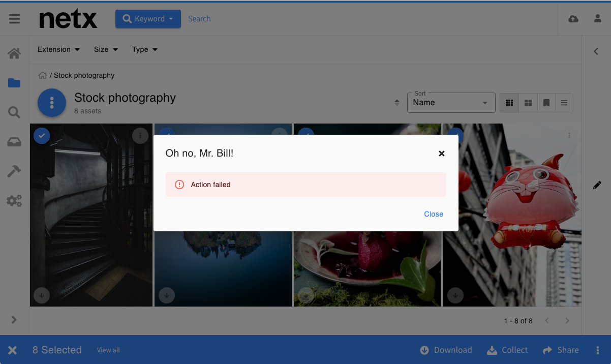Go to next page of assets
Image resolution: width=611 pixels, height=364 pixels.
point(567,321)
